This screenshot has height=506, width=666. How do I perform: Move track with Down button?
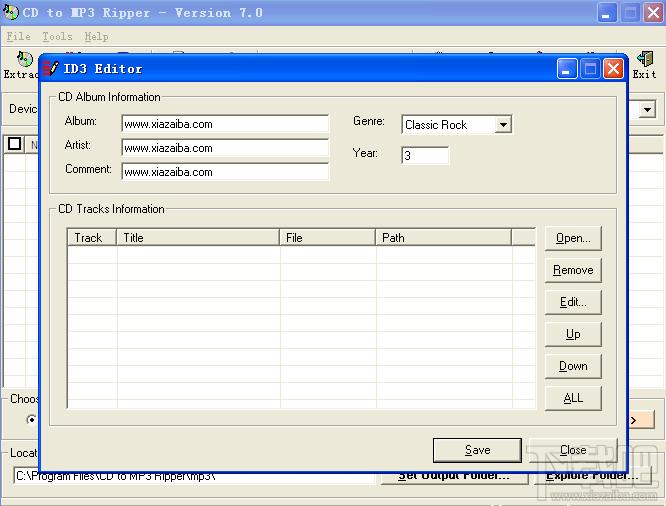tap(573, 366)
